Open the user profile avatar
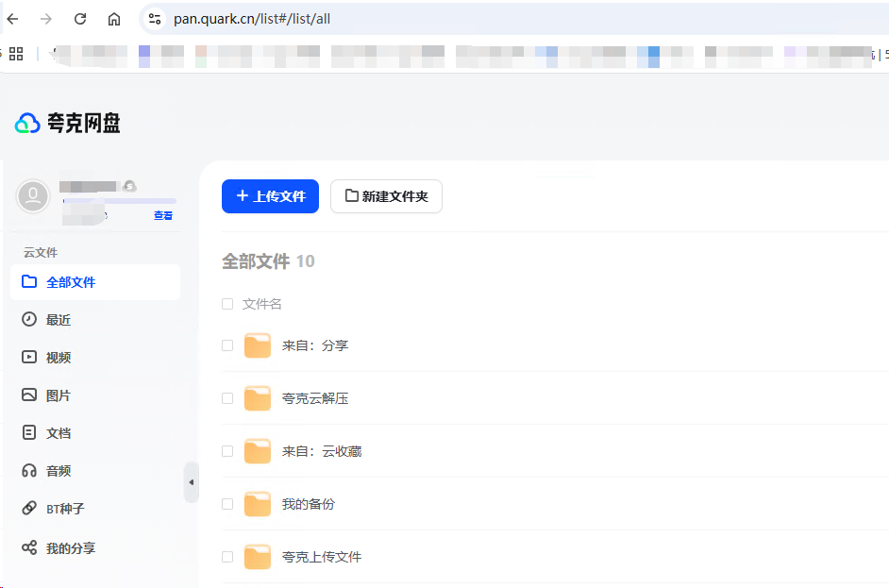Screen dimensions: 889x588 click(33, 196)
